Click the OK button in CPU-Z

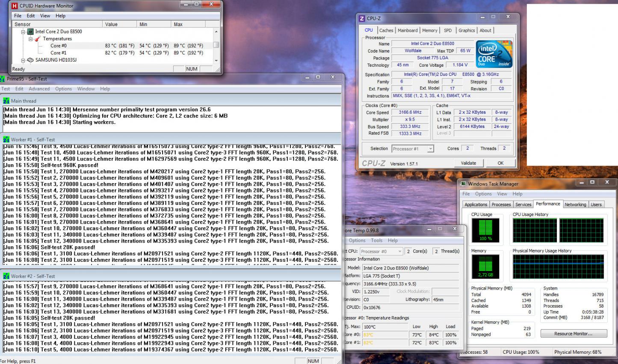[500, 163]
